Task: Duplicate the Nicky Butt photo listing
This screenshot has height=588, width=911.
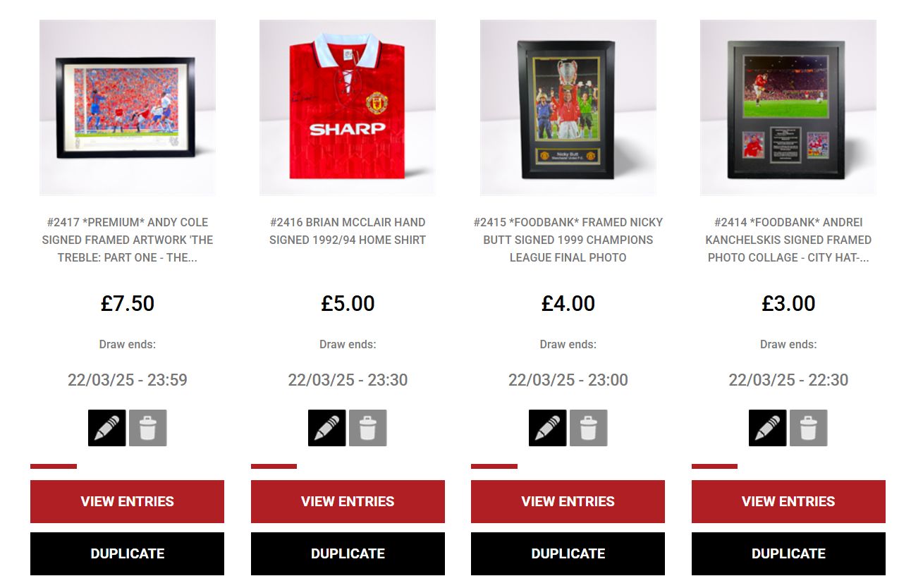Action: click(x=568, y=553)
